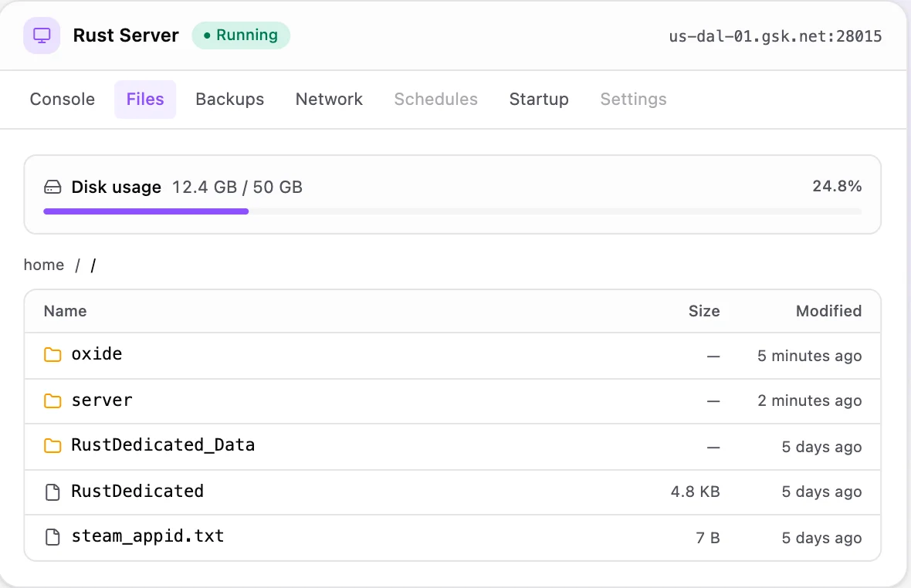Image resolution: width=911 pixels, height=588 pixels.
Task: Open the steam_appid.txt file name
Action: point(147,536)
